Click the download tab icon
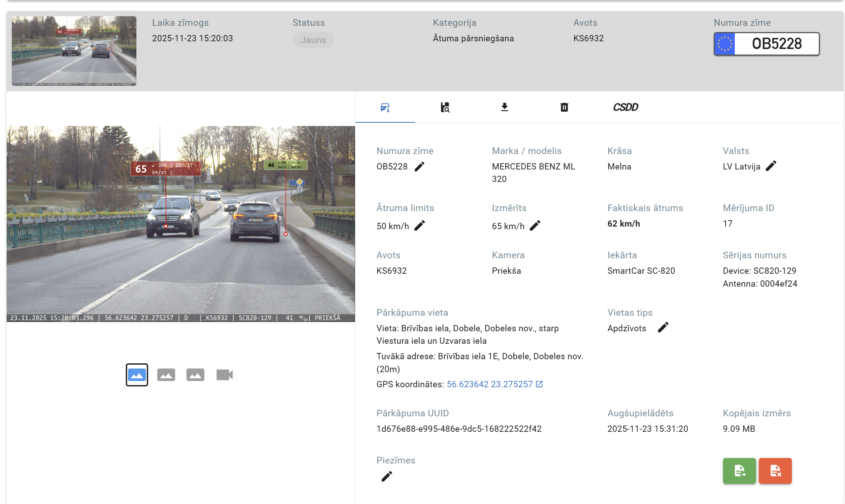This screenshot has height=504, width=845. point(505,107)
